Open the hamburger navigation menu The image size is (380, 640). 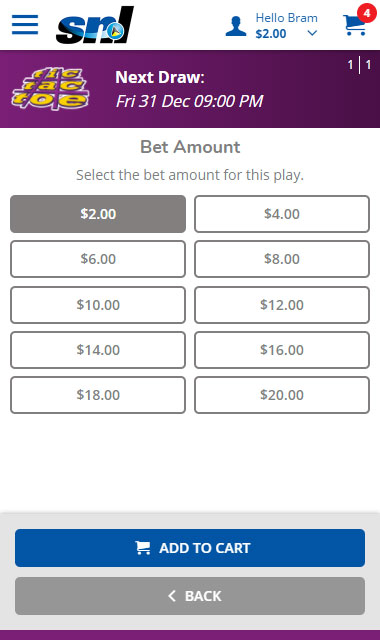coord(25,24)
